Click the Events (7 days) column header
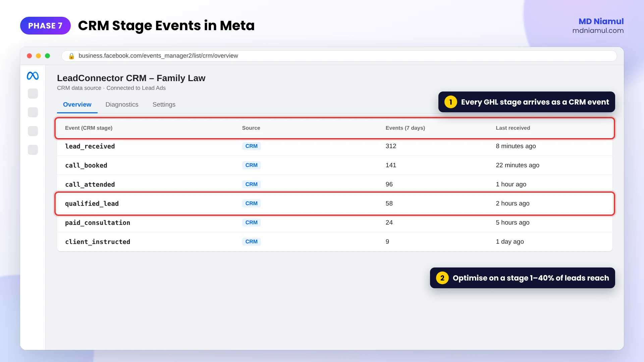The height and width of the screenshot is (362, 644). click(405, 128)
